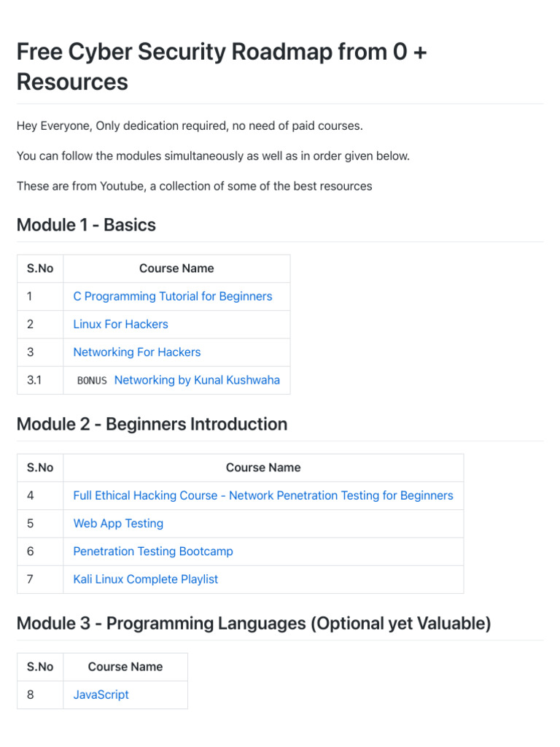Click the serial number 3.1 cell
The height and width of the screenshot is (747, 560).
click(34, 380)
